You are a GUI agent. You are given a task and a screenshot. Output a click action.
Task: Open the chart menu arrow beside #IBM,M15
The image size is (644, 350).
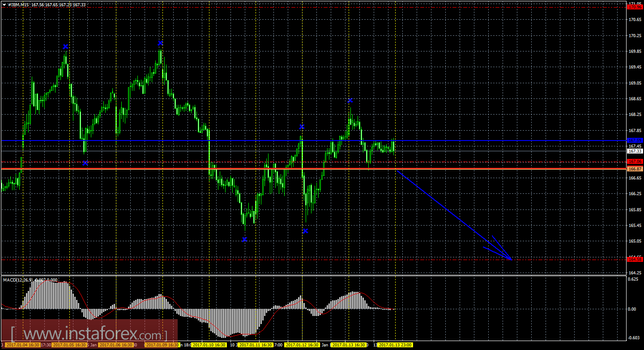point(4,4)
